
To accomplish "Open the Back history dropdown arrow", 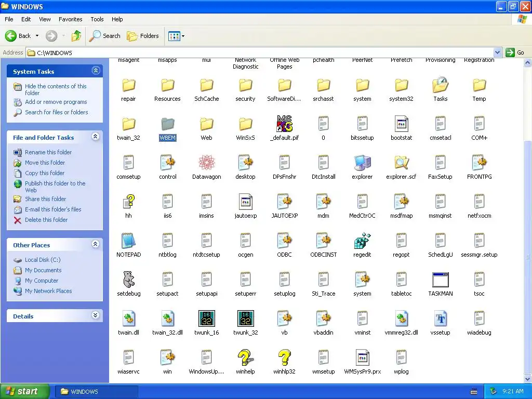I will 37,36.
